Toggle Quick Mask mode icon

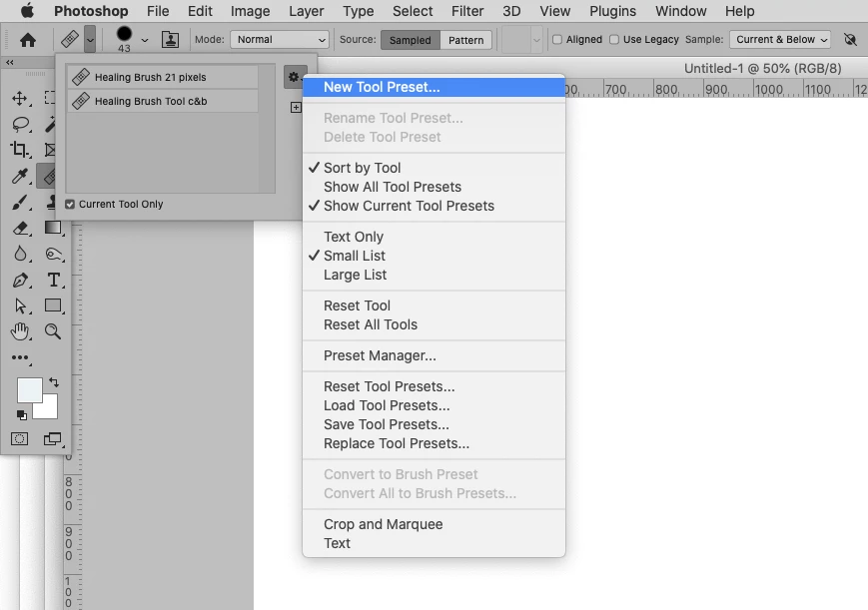[x=19, y=439]
